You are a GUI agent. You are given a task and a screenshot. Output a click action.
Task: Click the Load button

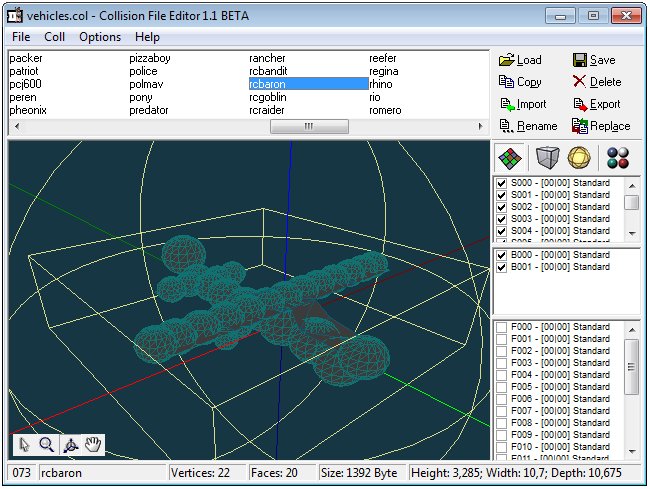(x=520, y=60)
